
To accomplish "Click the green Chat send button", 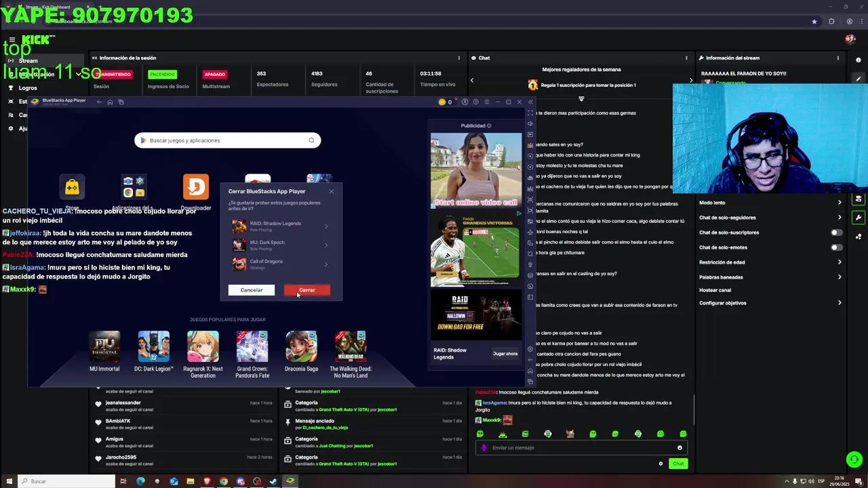I will coord(678,464).
